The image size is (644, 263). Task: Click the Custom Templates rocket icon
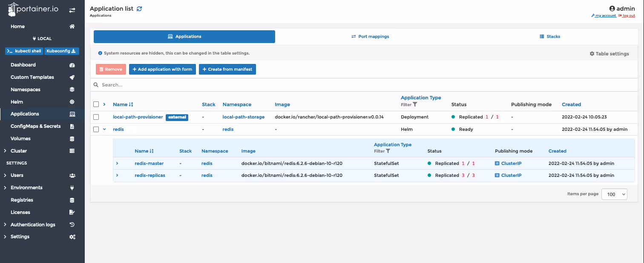coord(72,78)
